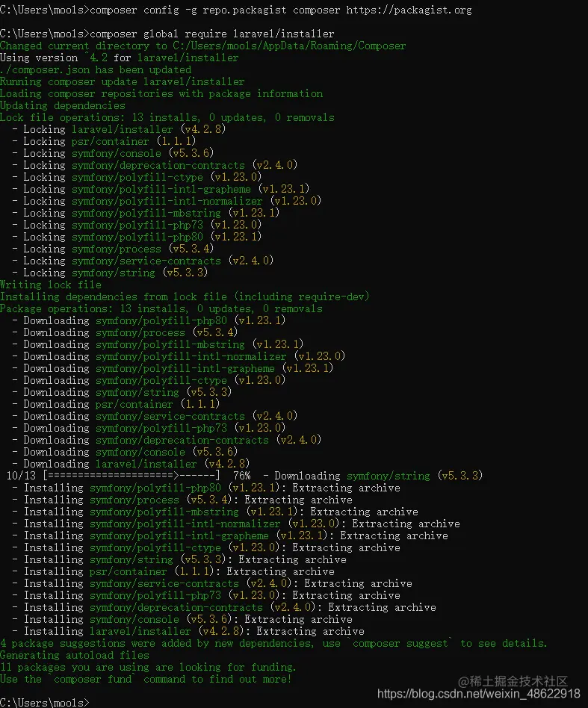Click the "Downloading symfony/console (v5.3.6)" row

pyautogui.click(x=125, y=452)
